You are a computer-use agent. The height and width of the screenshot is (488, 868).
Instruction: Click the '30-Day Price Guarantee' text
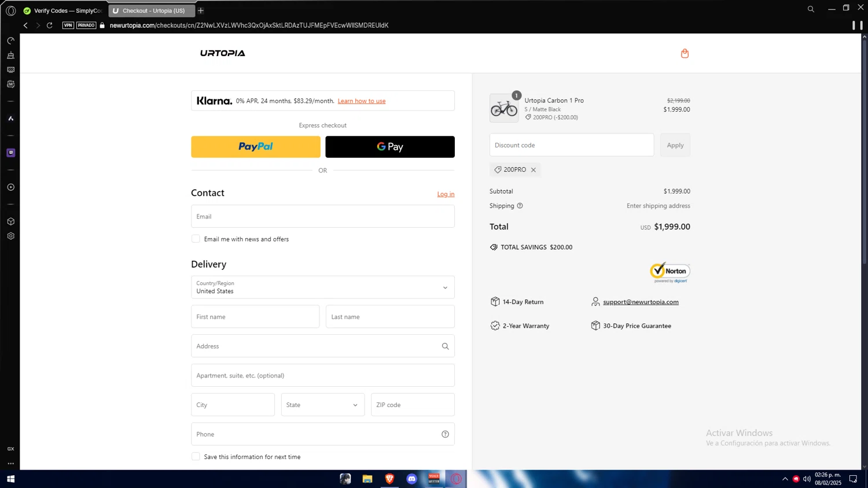coord(637,326)
